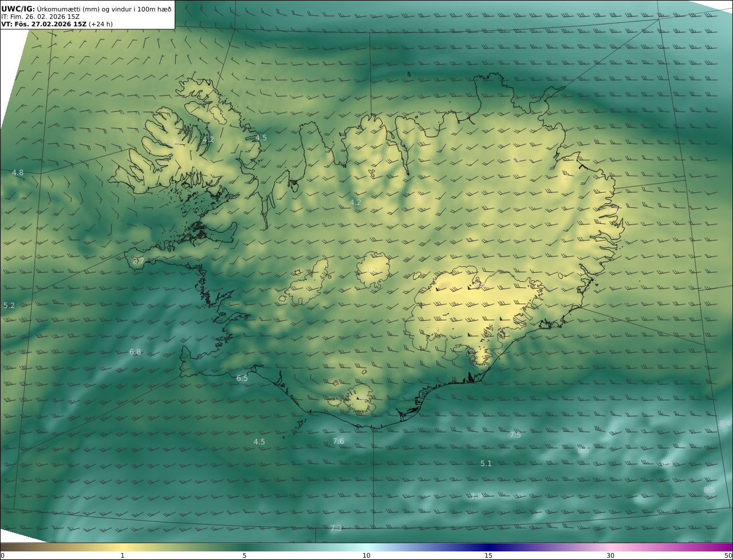
Task: Click the 7.3 value label near bottom
Action: pos(336,529)
